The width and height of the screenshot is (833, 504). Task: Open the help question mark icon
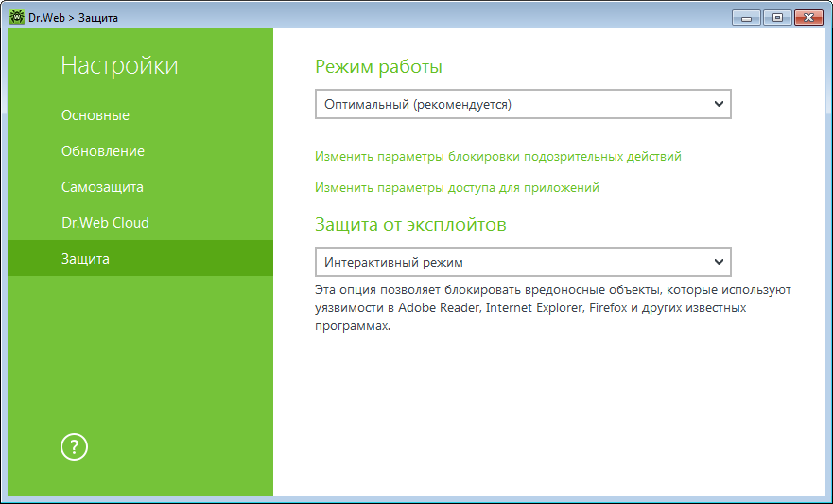point(74,446)
